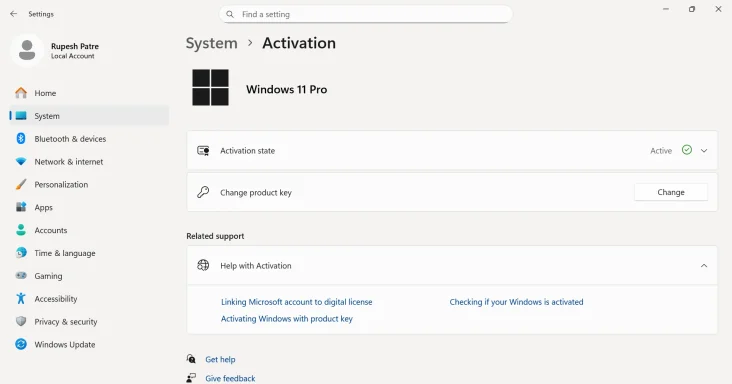Screen dimensions: 732x384
Task: Expand the Activation state chevron
Action: (x=704, y=151)
